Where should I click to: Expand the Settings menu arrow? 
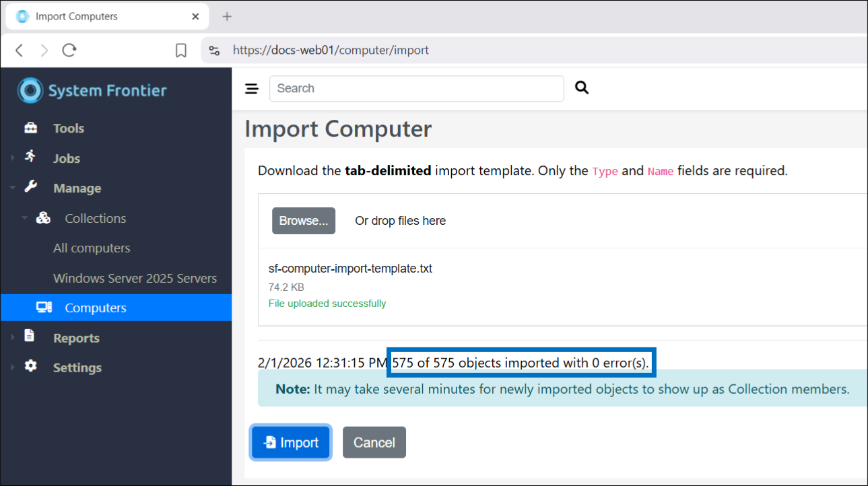coord(12,368)
